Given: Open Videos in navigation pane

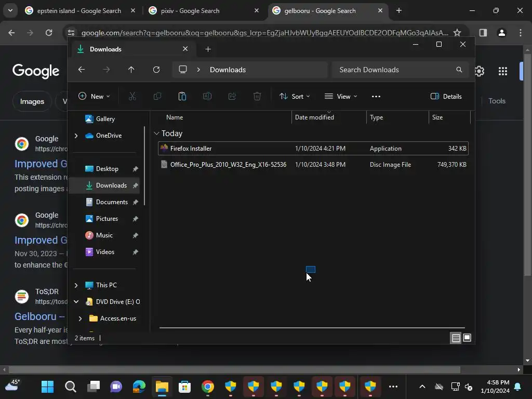Looking at the screenshot, I should tap(105, 252).
